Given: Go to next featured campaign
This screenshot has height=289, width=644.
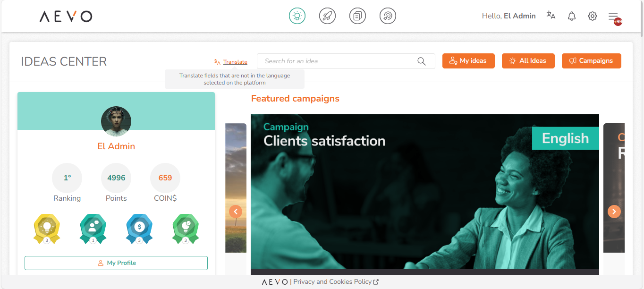Looking at the screenshot, I should [x=614, y=211].
